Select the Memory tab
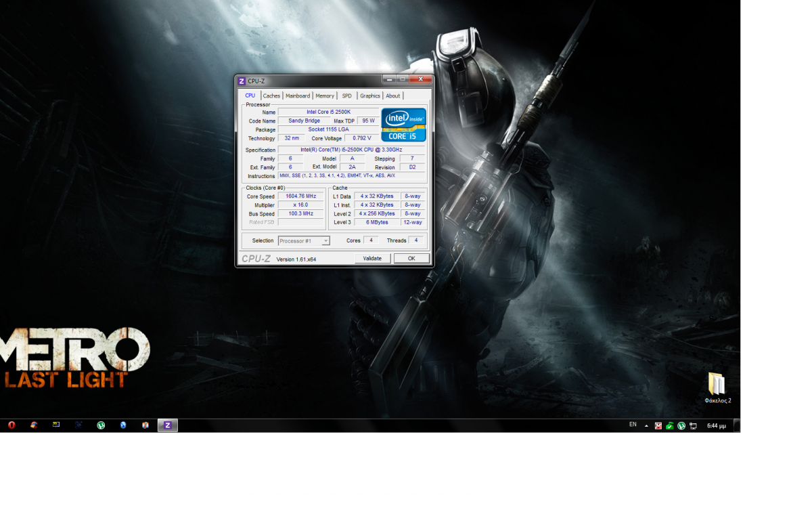812x508 pixels. coord(325,96)
